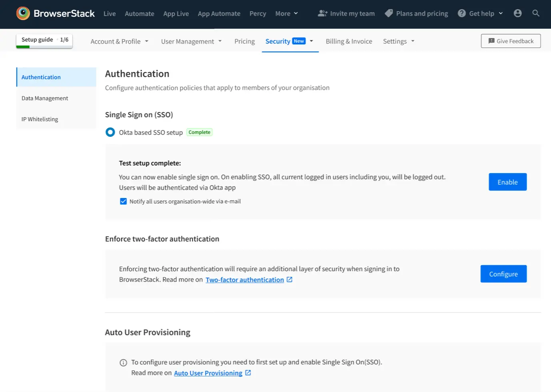Select the Okta based SSO setup radio
This screenshot has width=551, height=392.
pos(110,132)
